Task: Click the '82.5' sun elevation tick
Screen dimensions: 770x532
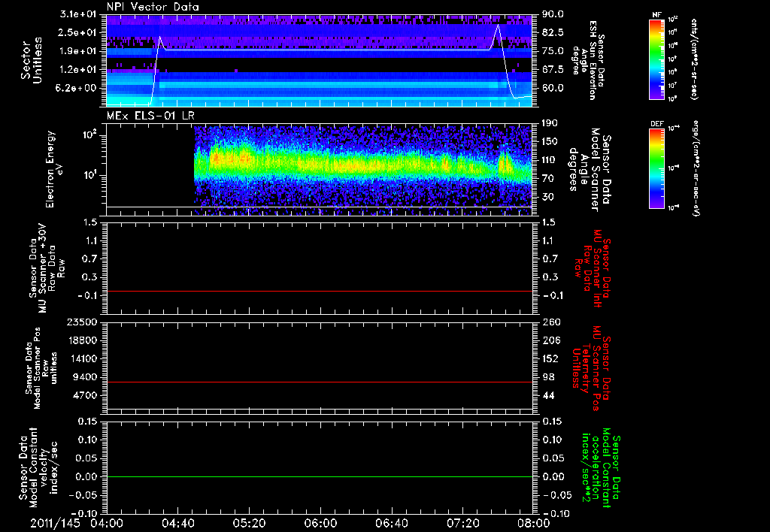Action: [553, 32]
